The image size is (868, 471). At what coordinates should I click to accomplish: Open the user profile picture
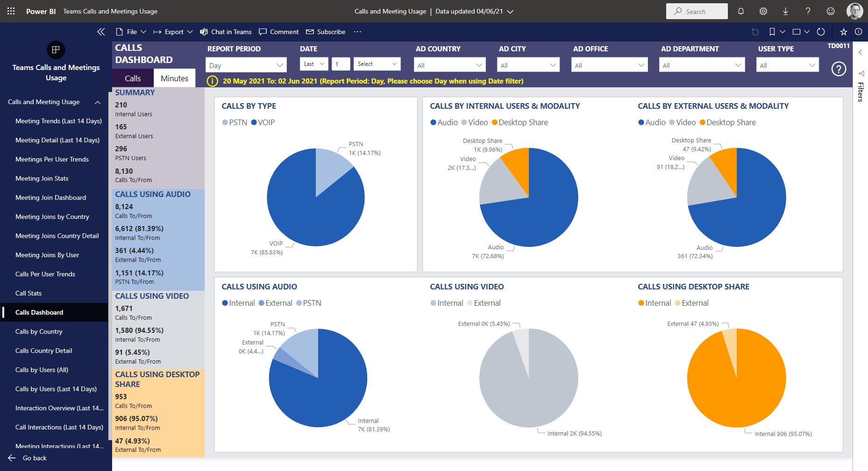tap(855, 11)
